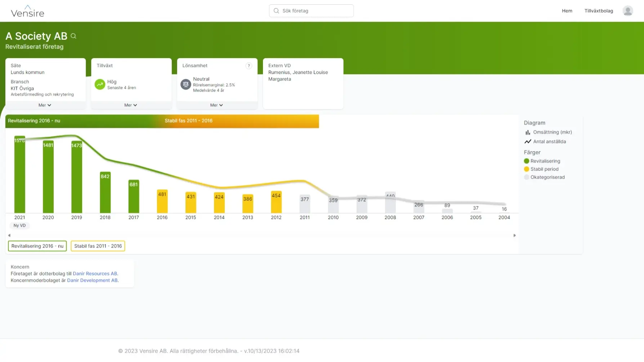
Task: Click the 2019 bar labeled 1473
Action: coord(77,177)
